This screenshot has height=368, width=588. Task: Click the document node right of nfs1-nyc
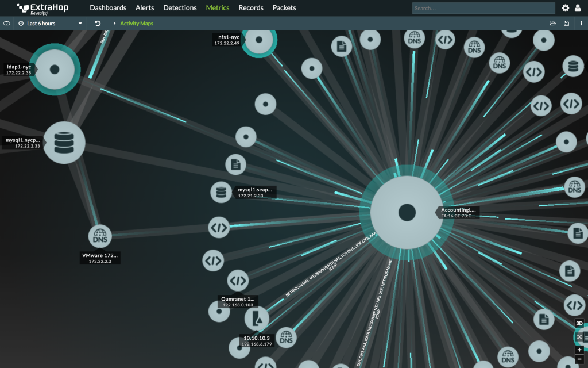point(342,47)
